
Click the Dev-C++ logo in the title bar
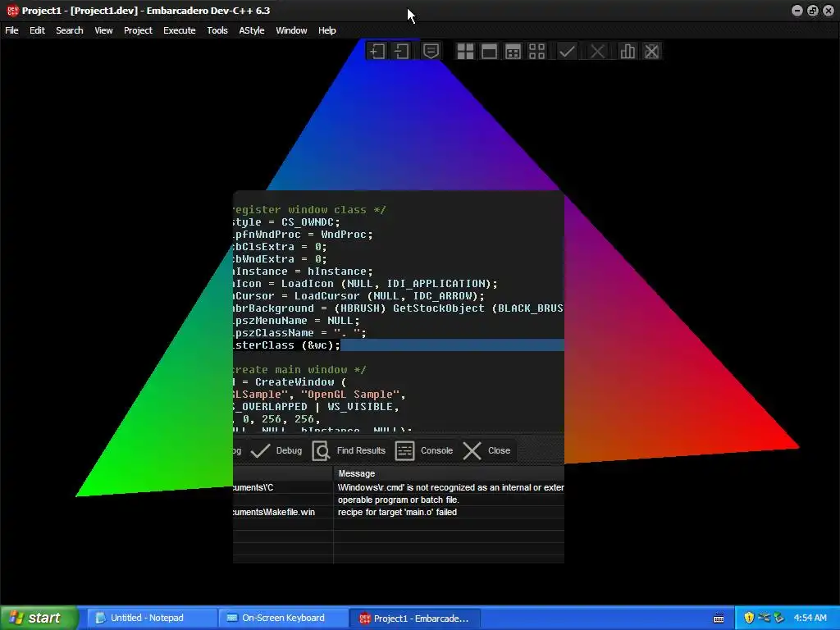12,10
